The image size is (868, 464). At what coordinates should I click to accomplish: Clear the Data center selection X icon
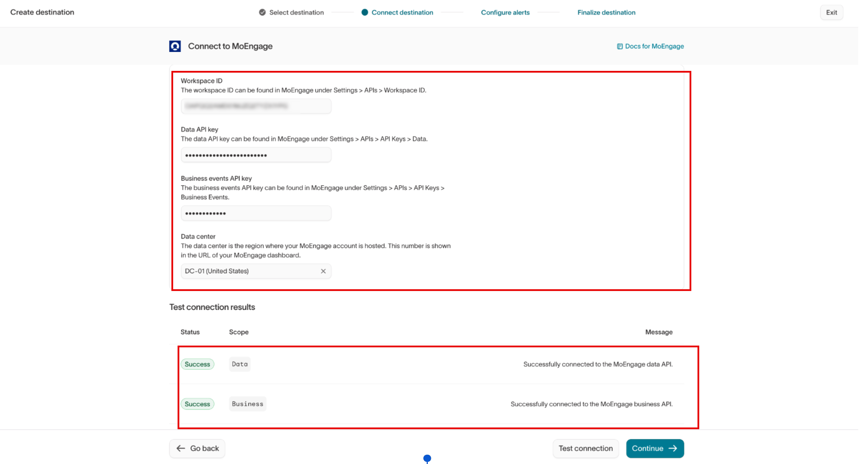[x=323, y=271]
